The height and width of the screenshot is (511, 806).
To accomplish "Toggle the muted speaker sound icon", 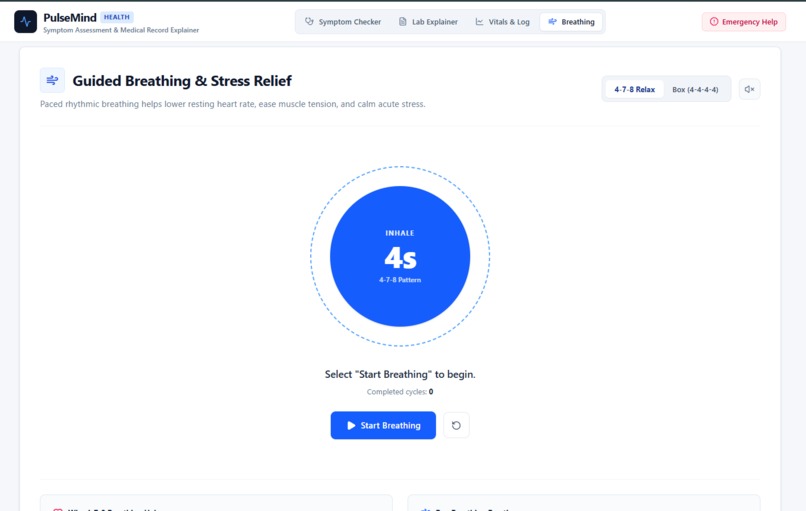I will click(749, 89).
